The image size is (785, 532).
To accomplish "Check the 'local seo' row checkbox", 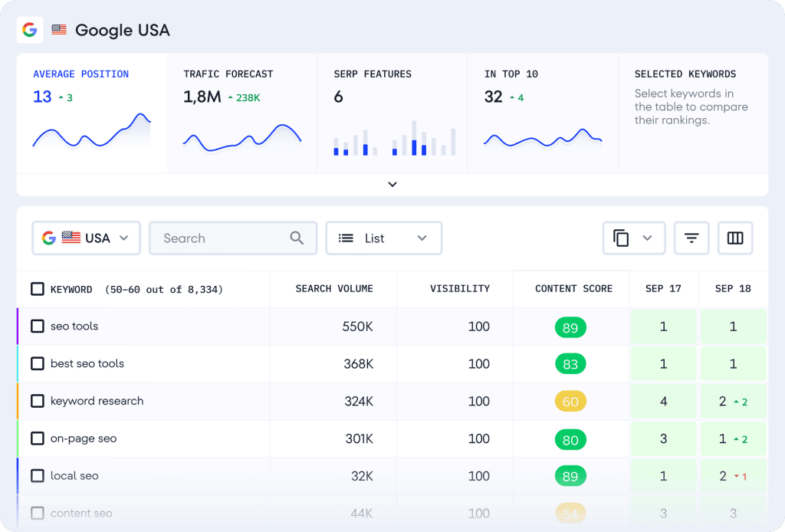I will (x=38, y=475).
